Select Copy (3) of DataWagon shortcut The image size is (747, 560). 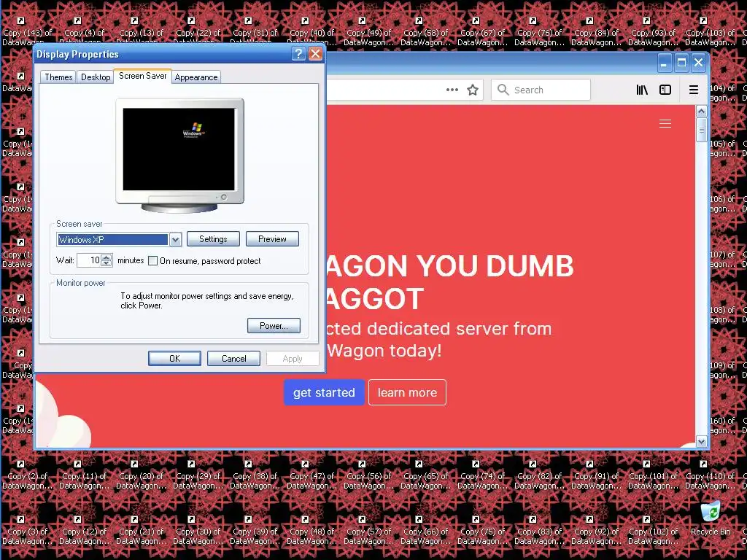[27, 530]
